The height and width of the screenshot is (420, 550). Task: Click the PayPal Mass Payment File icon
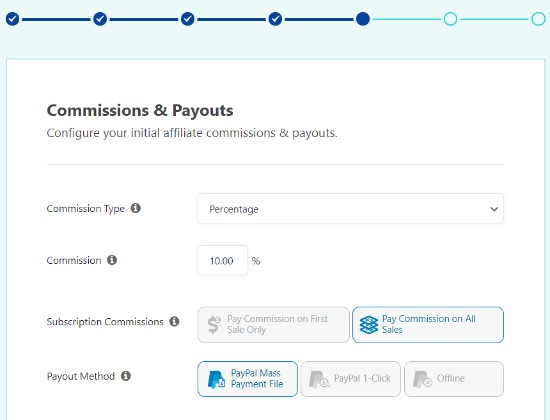click(216, 379)
